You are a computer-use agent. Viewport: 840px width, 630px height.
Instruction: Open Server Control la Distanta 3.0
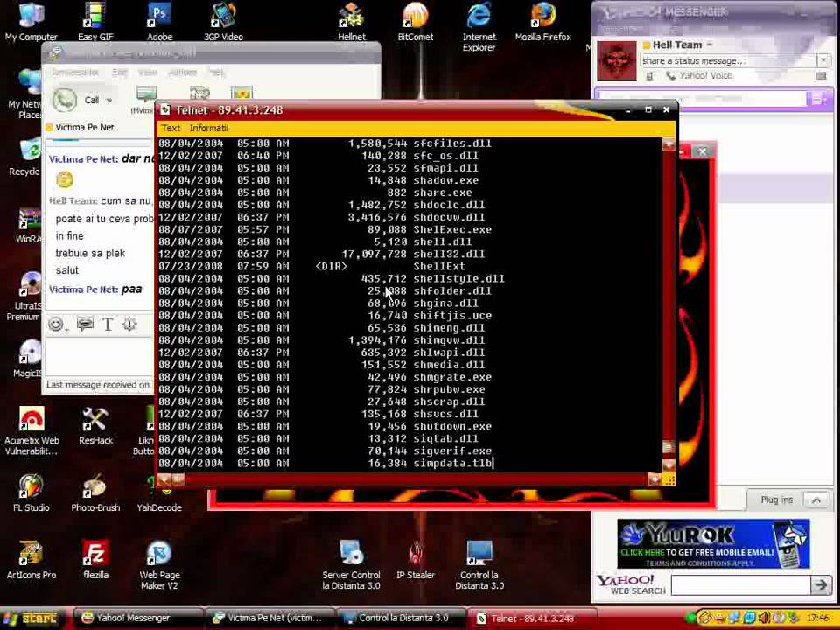pyautogui.click(x=351, y=565)
